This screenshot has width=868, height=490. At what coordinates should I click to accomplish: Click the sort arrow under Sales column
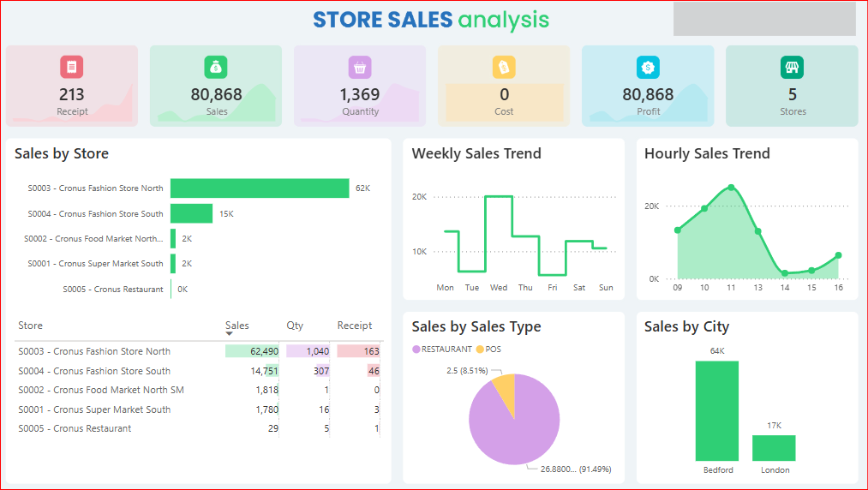pyautogui.click(x=230, y=334)
